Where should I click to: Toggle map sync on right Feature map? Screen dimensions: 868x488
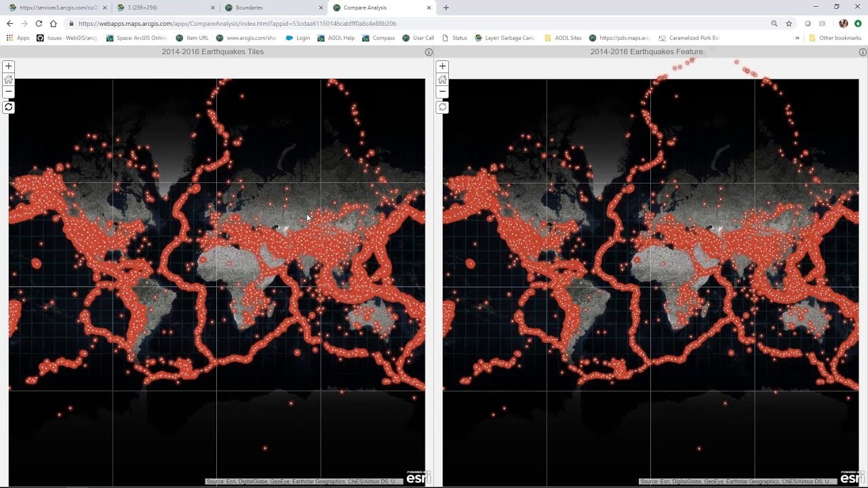[x=442, y=107]
